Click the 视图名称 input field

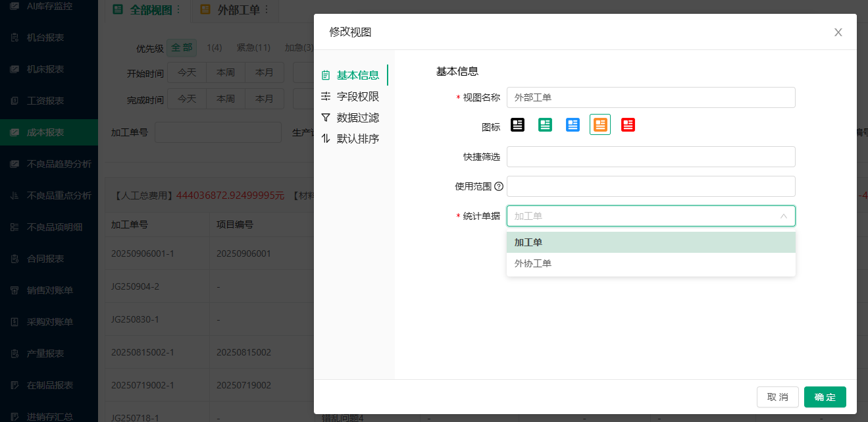pyautogui.click(x=650, y=97)
